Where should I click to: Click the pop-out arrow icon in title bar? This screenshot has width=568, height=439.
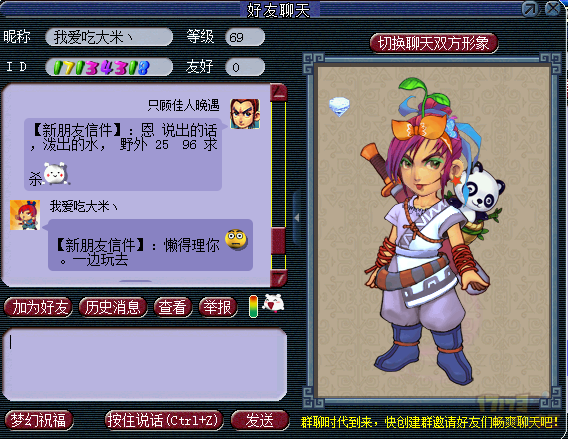coord(530,9)
